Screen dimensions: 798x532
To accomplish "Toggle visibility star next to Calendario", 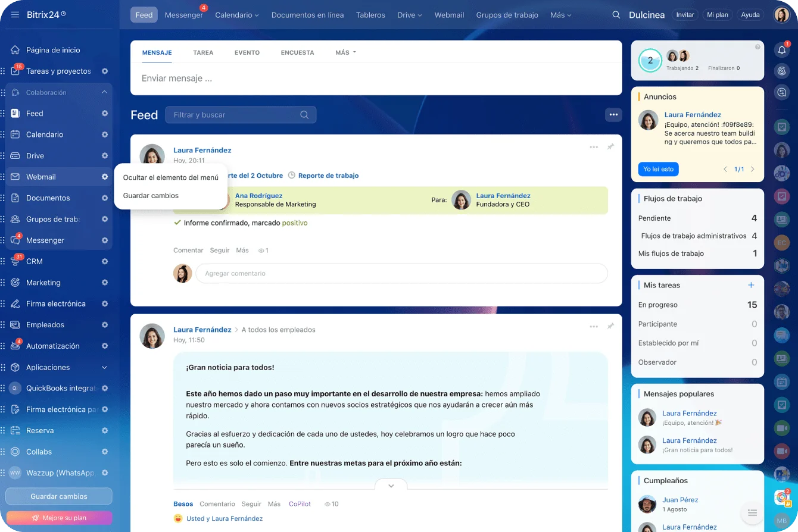I will [105, 134].
